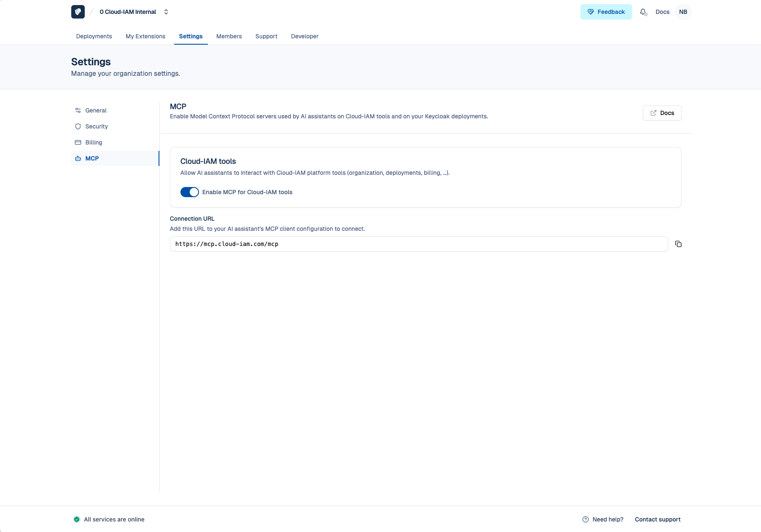Open General settings in sidebar
761x532 pixels.
pos(115,110)
